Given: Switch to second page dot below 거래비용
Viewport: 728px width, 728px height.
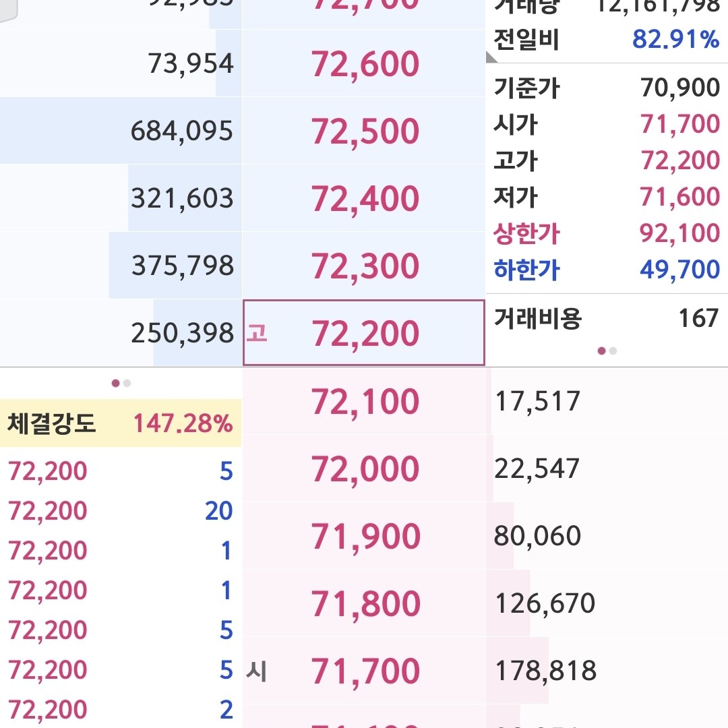Looking at the screenshot, I should tap(613, 351).
